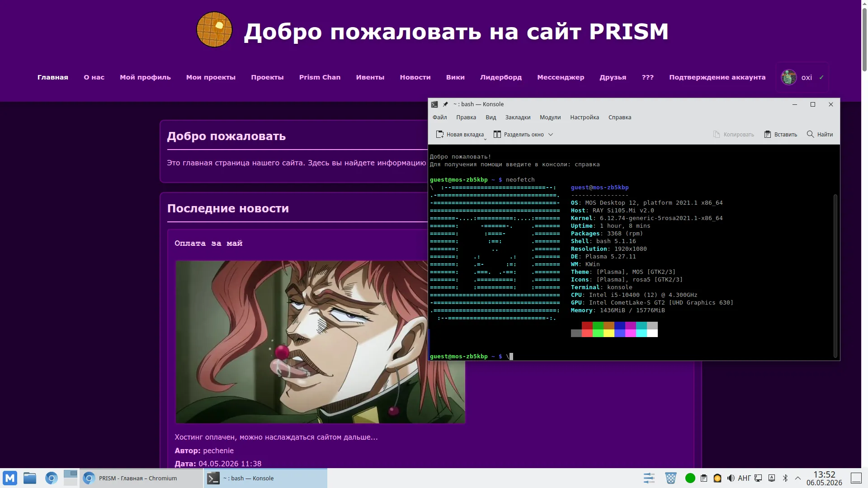Expand hidden system tray icons arrow
The height and width of the screenshot is (488, 868).
pyautogui.click(x=798, y=478)
